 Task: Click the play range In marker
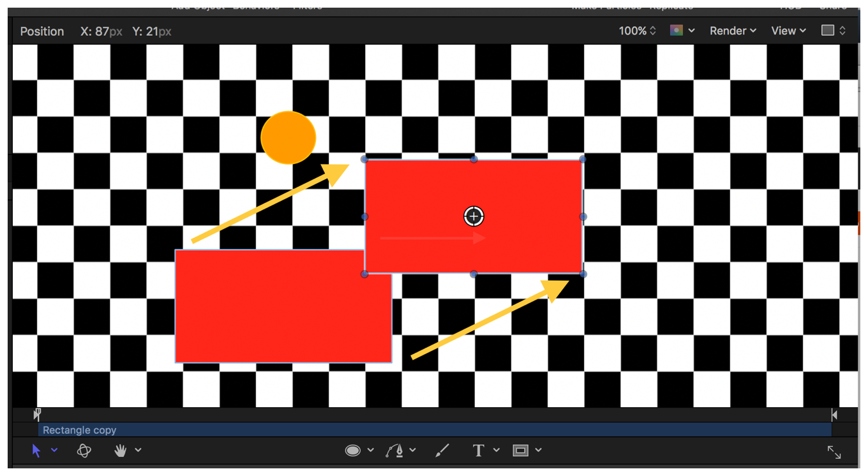38,414
